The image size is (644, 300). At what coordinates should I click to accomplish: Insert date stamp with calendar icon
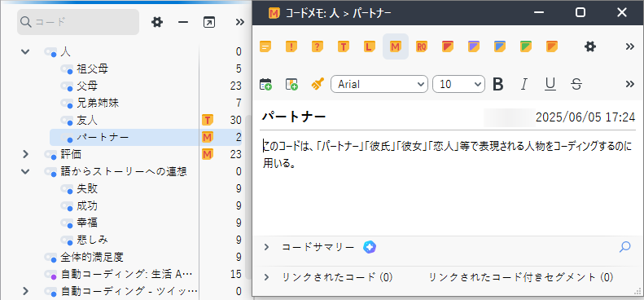(x=265, y=84)
